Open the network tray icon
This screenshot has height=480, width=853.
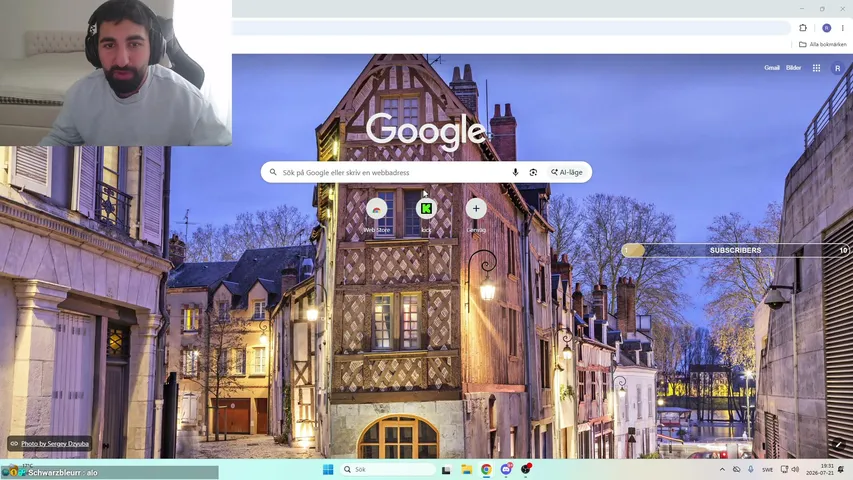784,469
